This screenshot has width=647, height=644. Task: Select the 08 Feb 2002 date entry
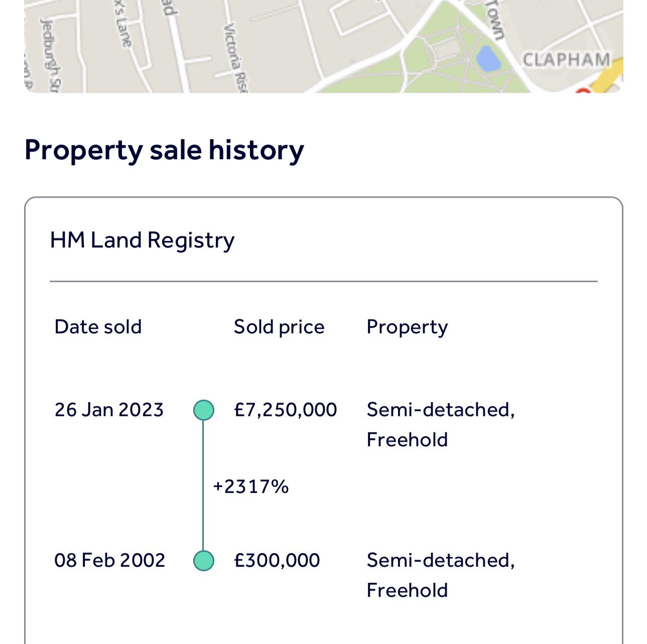point(109,561)
